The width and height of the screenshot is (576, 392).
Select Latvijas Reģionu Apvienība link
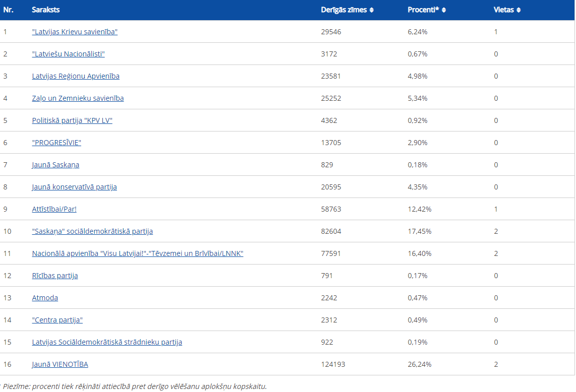[76, 76]
